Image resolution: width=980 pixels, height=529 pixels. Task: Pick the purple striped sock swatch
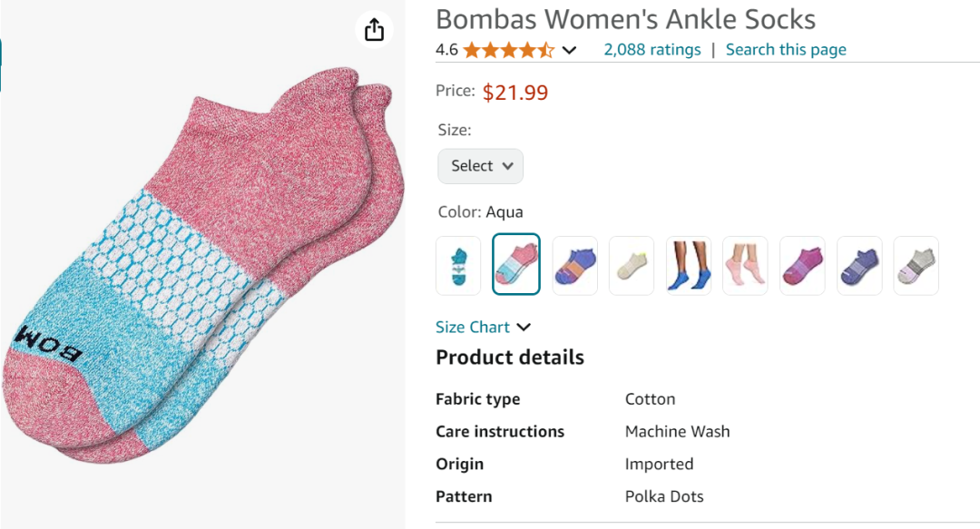tap(859, 266)
